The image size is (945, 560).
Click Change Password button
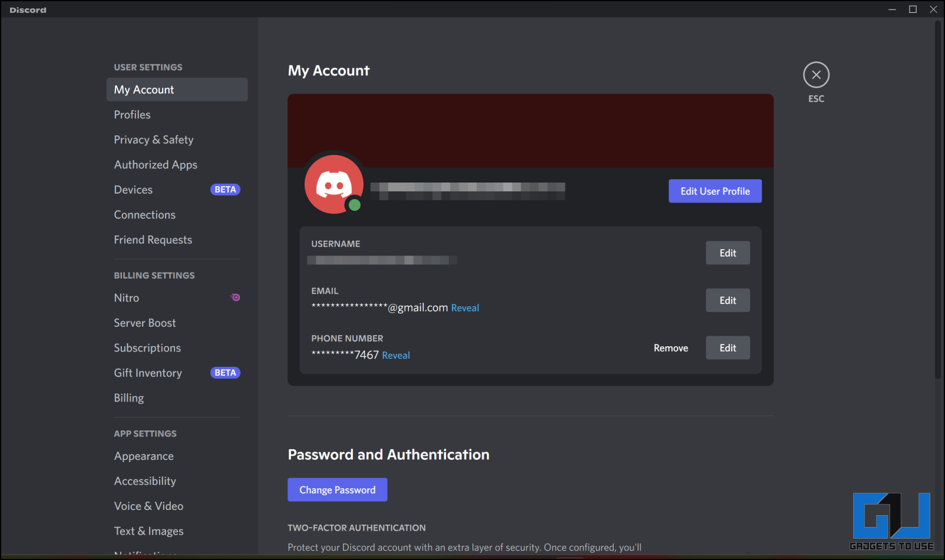(x=337, y=490)
